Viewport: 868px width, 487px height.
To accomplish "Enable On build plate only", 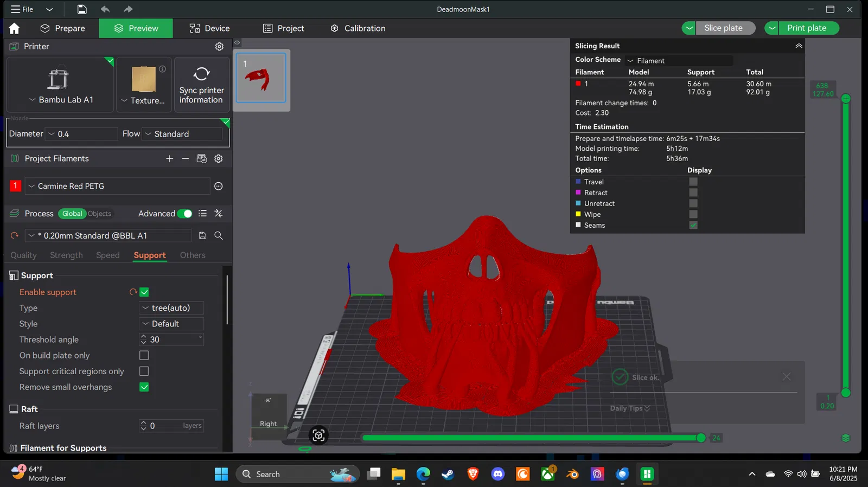I will click(x=144, y=355).
